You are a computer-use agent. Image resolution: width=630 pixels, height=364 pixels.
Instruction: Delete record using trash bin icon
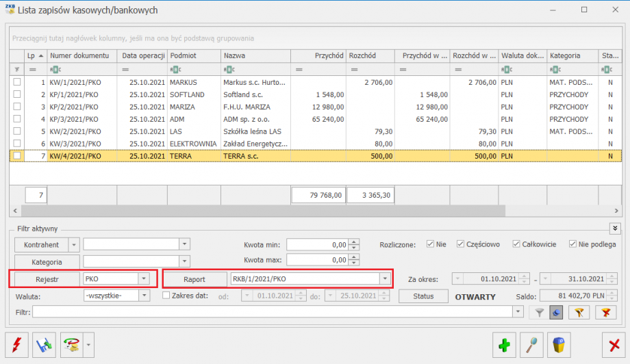[x=559, y=344]
